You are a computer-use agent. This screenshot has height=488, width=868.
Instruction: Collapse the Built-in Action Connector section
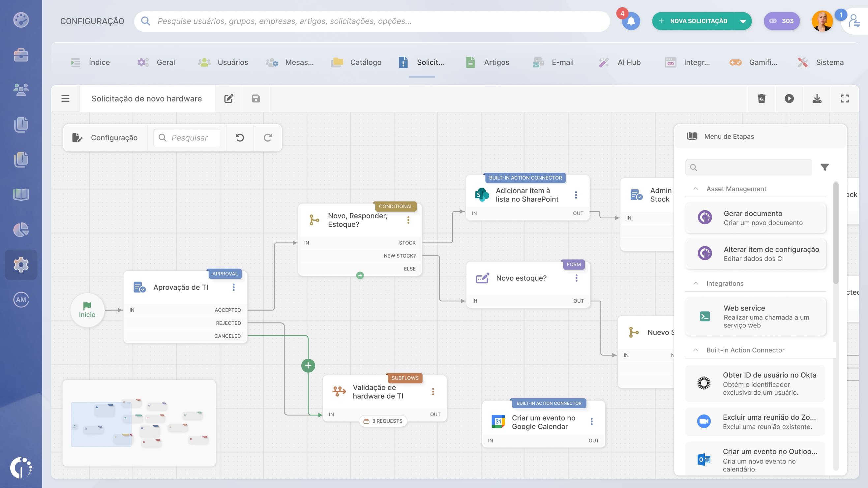point(696,350)
